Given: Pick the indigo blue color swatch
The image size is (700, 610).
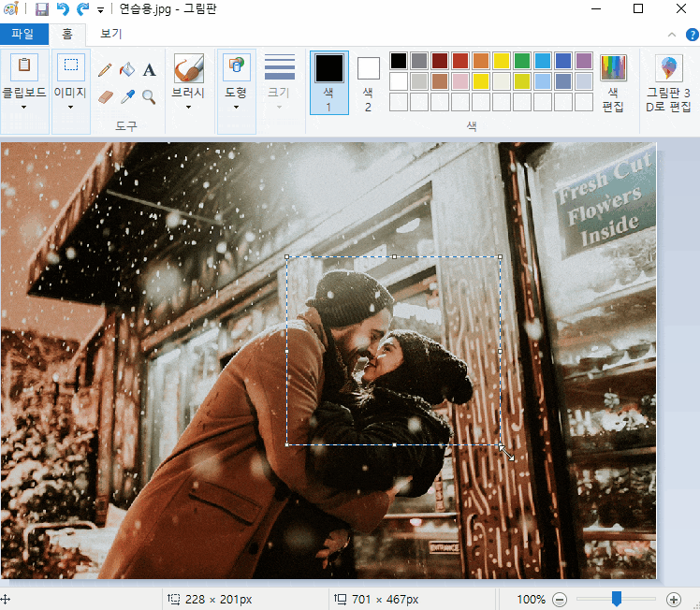Looking at the screenshot, I should 563,61.
